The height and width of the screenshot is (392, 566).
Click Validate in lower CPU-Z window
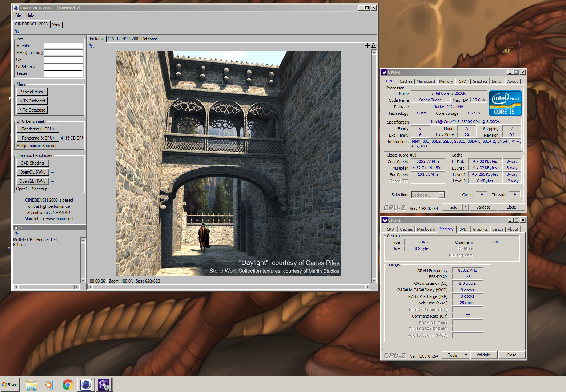coord(483,355)
